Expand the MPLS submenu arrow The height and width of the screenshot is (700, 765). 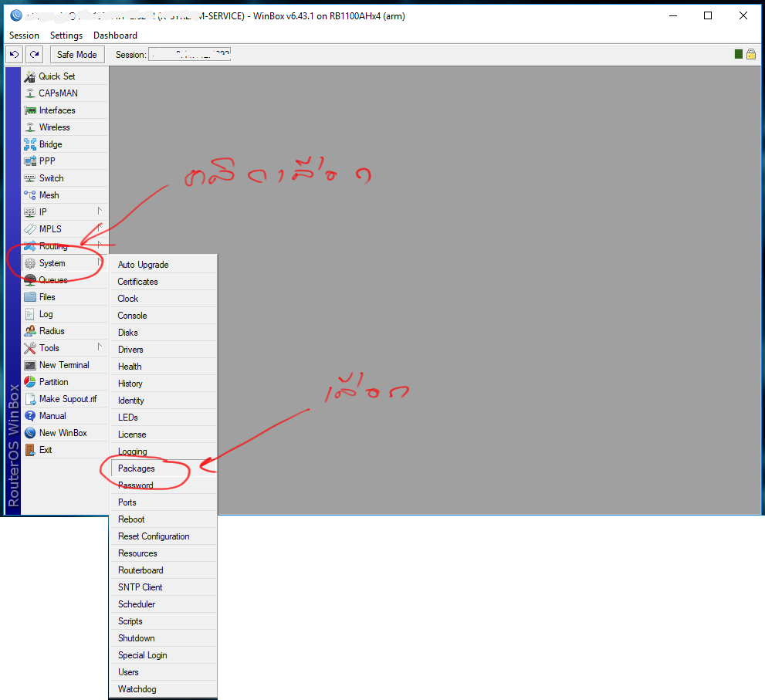[x=100, y=228]
